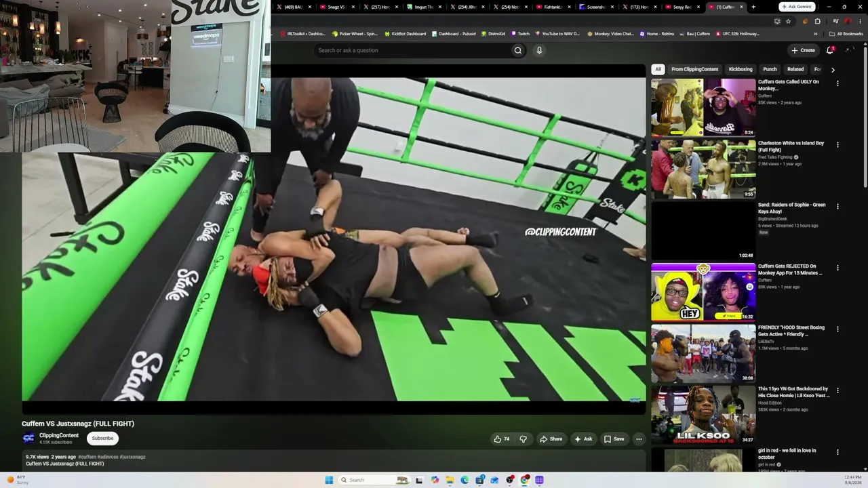Switch to the Screenshot browser tab
The height and width of the screenshot is (488, 868).
coord(597,7)
